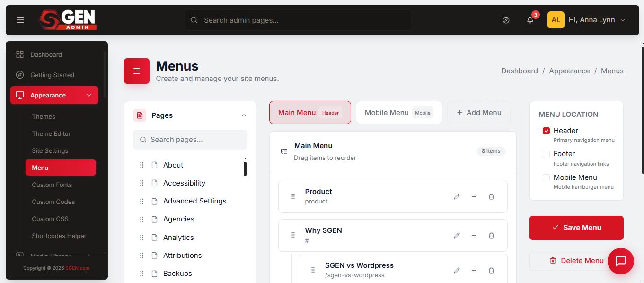Viewport: 644px width, 283px height.
Task: Focus the Search admin pages field
Action: 298,20
